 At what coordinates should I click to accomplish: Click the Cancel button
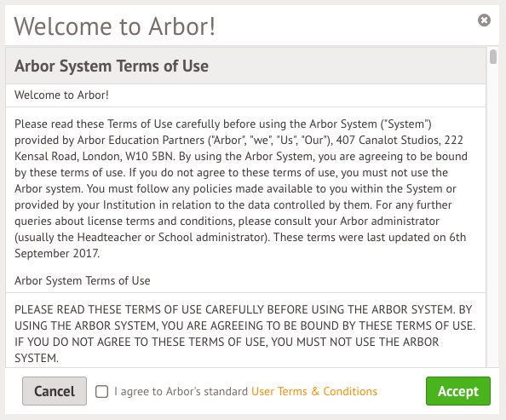click(x=55, y=391)
